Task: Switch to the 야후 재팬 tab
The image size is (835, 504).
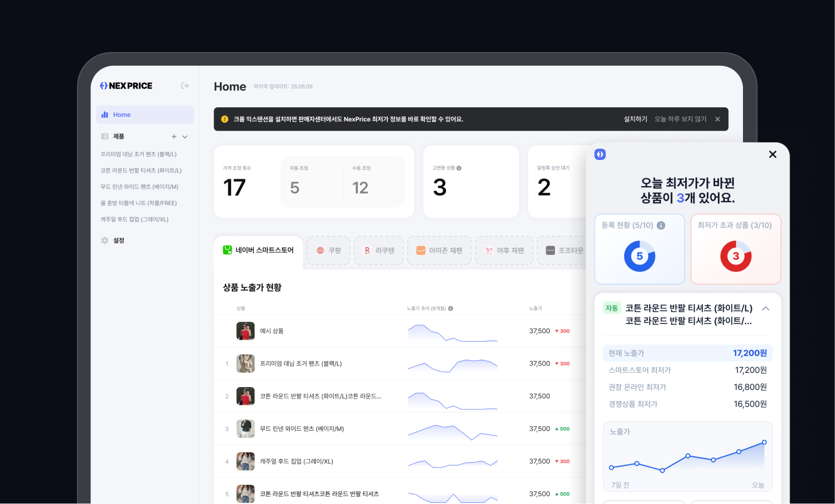Action: [504, 250]
